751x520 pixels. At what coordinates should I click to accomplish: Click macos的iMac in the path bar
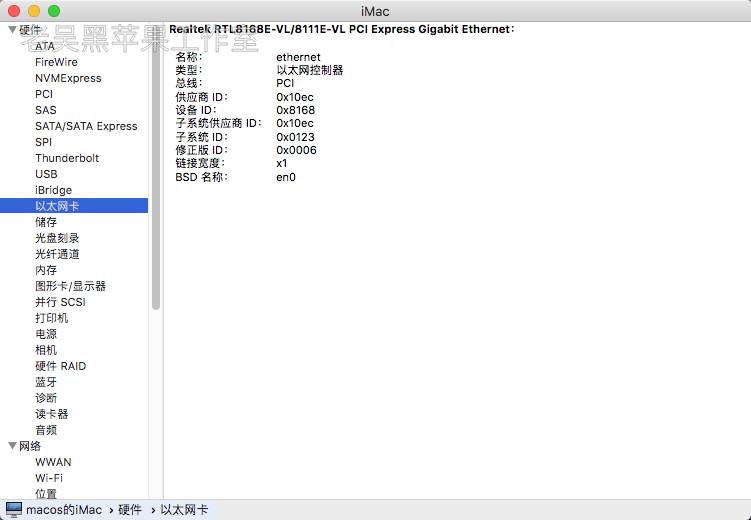coord(64,509)
